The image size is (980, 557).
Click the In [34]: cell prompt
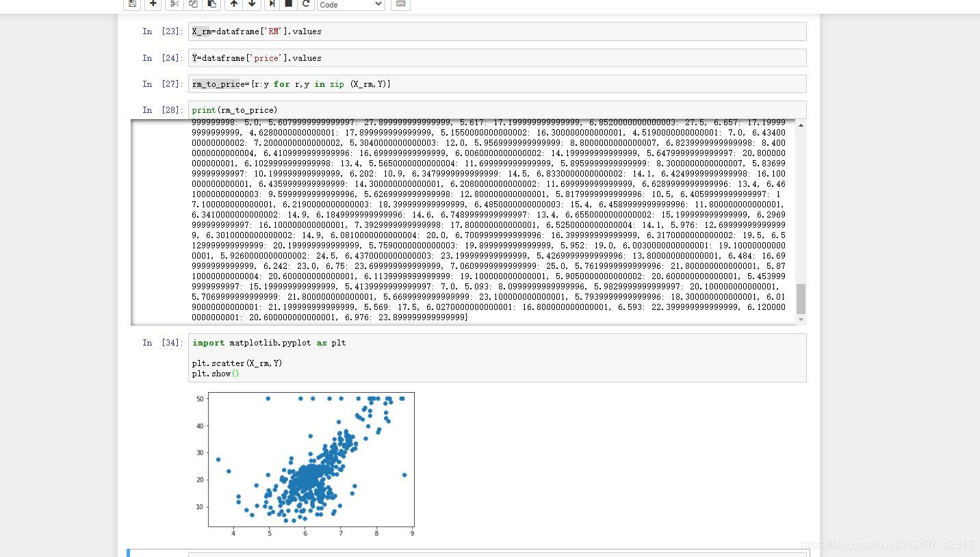[x=162, y=343]
